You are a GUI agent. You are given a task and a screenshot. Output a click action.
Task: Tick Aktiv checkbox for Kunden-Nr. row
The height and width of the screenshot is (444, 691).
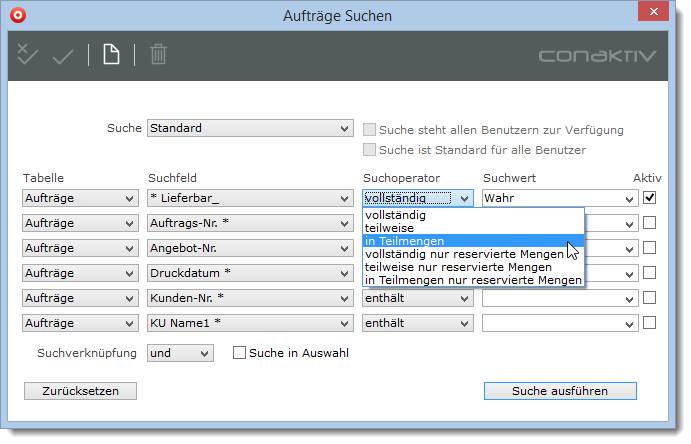649,298
